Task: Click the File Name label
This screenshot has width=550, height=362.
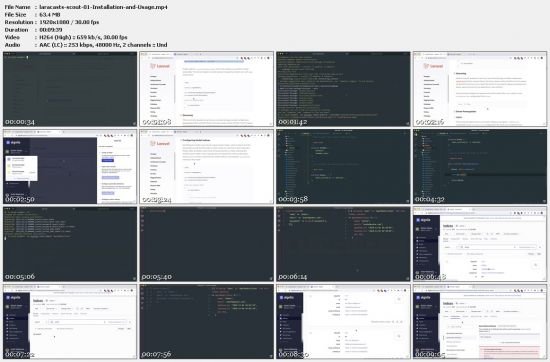Action: coord(18,7)
